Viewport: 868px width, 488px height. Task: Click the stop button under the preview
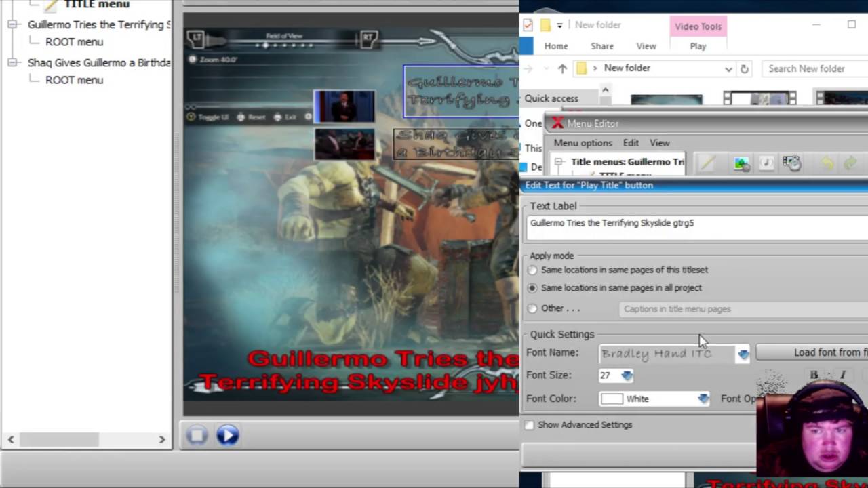click(x=197, y=434)
